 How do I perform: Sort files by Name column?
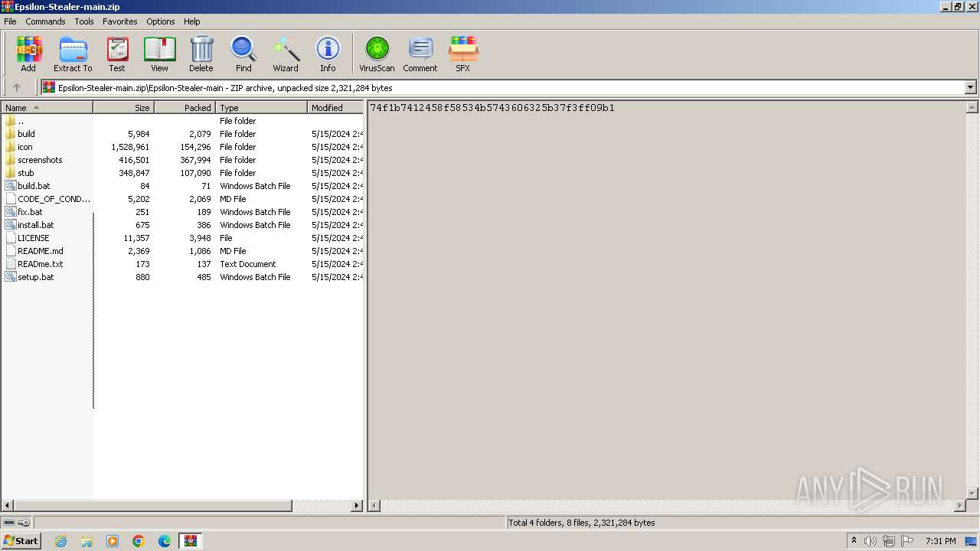point(47,108)
